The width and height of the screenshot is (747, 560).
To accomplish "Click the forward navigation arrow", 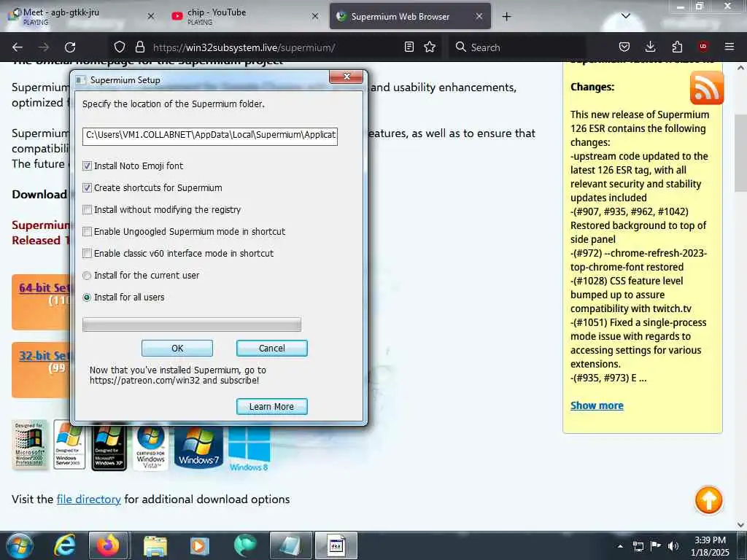I will [x=44, y=47].
